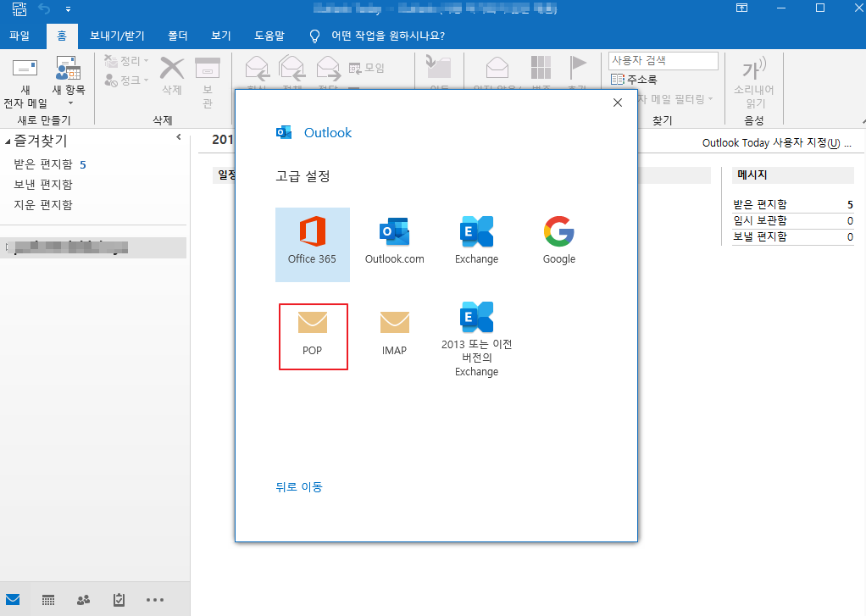
Task: Collapse the folder pane with arrow
Action: (179, 137)
